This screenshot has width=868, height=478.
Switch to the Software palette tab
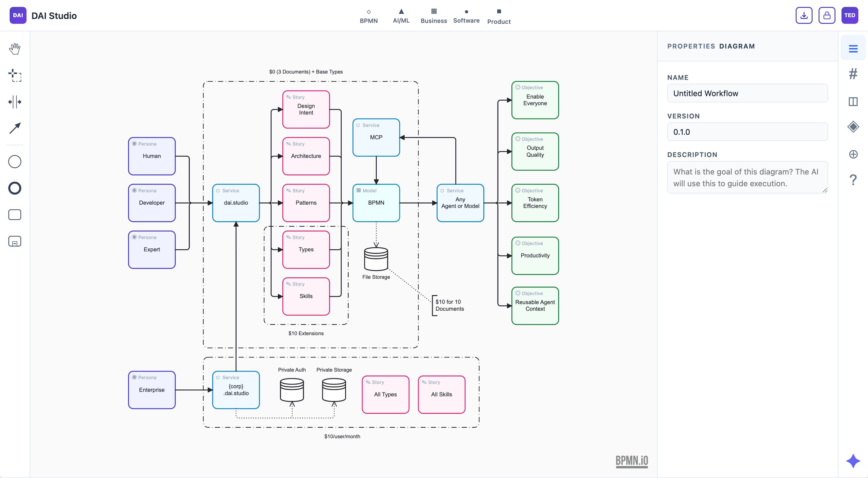tap(466, 16)
